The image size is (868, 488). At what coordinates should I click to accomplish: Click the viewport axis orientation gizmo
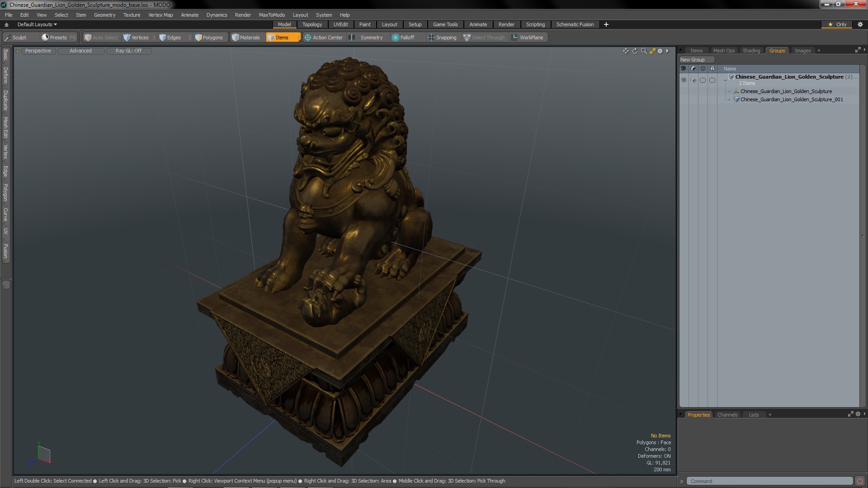point(41,454)
